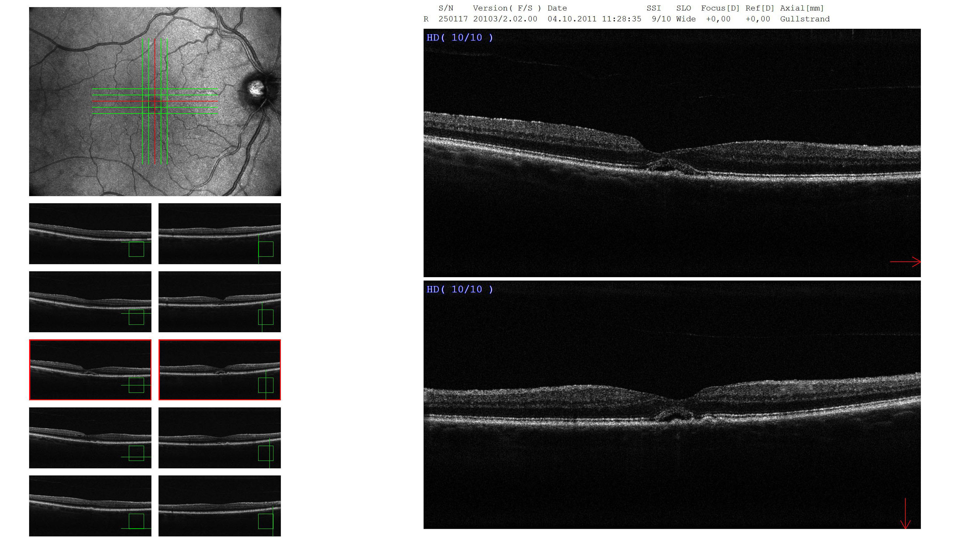This screenshot has height=537, width=980.
Task: Select the second-row right B-scan thumbnail
Action: [220, 301]
